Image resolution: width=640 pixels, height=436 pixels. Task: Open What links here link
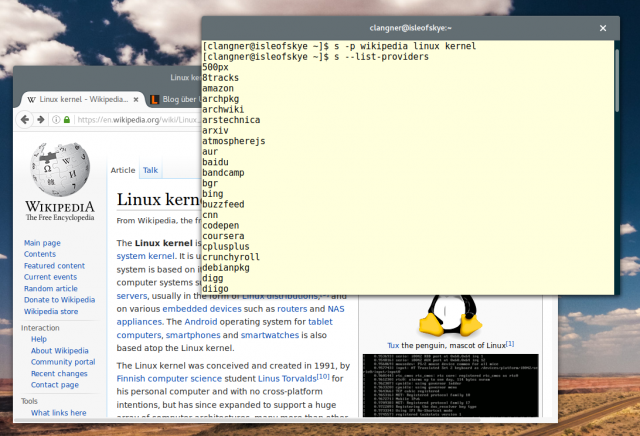click(58, 413)
